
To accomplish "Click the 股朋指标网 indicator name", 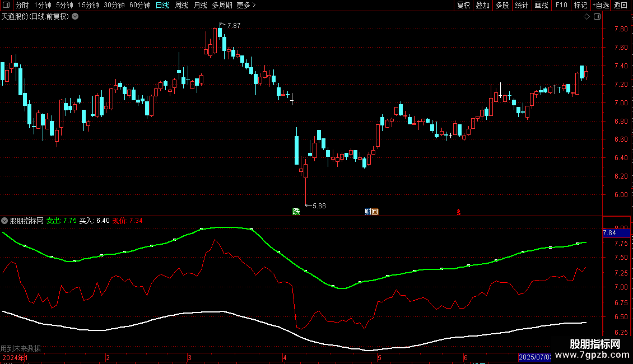I will pyautogui.click(x=27, y=221).
